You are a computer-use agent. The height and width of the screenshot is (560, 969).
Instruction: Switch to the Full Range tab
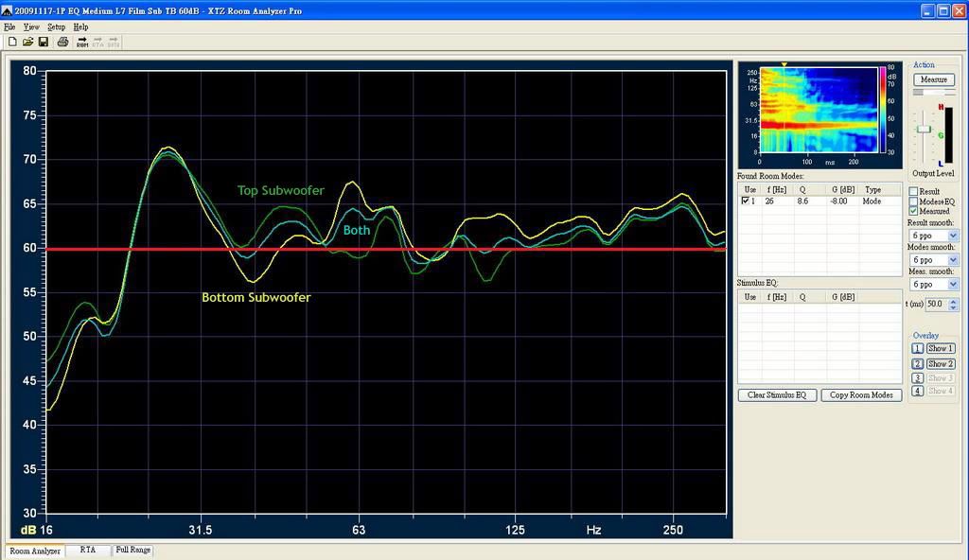click(x=132, y=550)
